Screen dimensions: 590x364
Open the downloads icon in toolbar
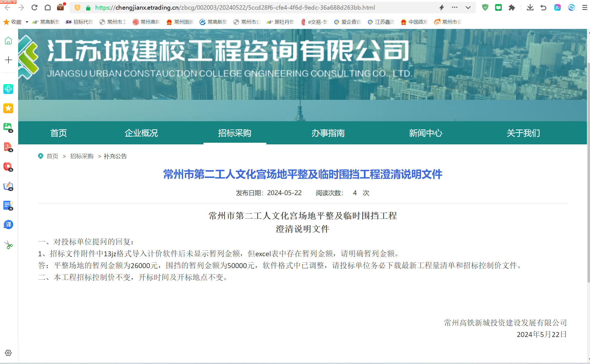point(530,7)
